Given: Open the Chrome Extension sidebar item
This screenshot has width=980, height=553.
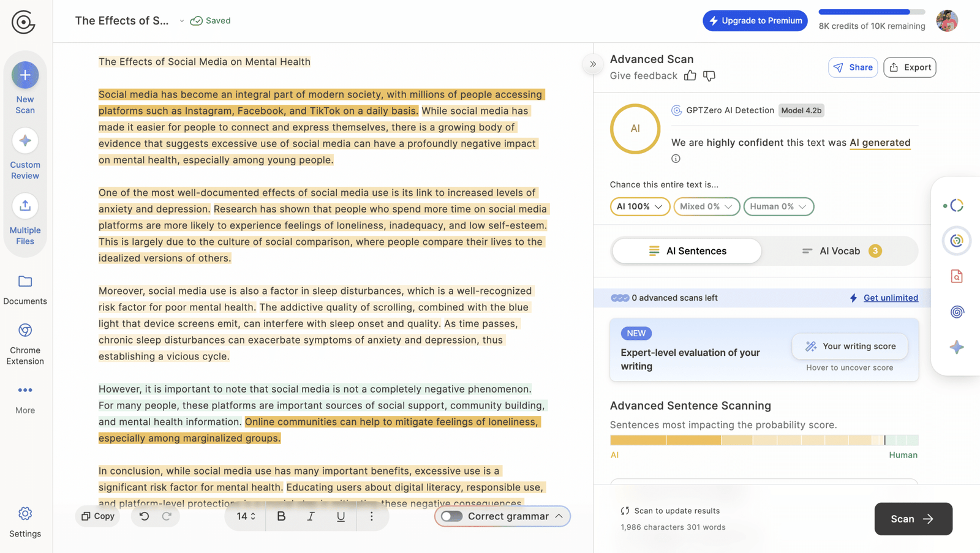Looking at the screenshot, I should [25, 331].
